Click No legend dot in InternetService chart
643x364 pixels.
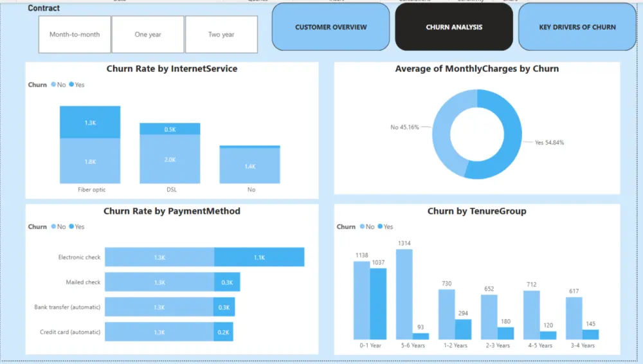point(53,84)
